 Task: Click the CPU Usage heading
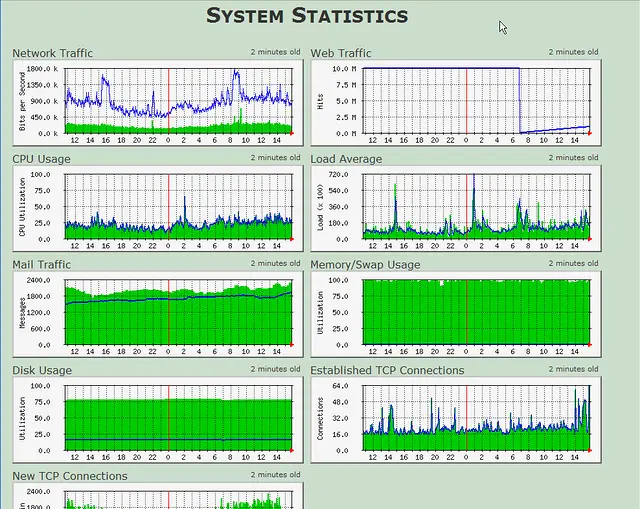41,159
